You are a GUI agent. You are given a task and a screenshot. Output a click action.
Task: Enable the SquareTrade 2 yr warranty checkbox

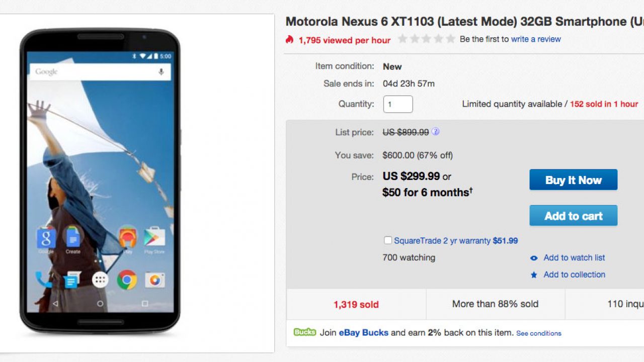click(388, 240)
